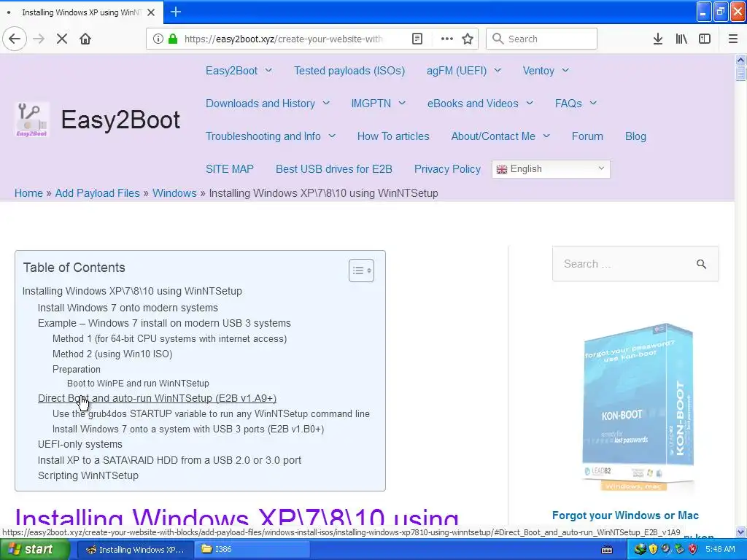The width and height of the screenshot is (747, 560).
Task: Click Add Payload Files breadcrumb
Action: point(97,192)
